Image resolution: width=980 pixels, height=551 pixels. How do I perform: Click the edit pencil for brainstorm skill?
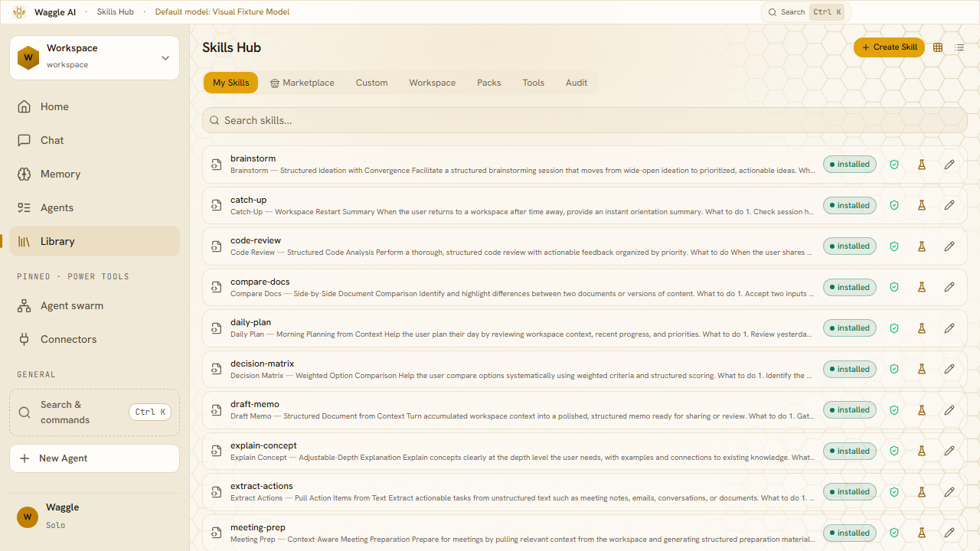click(949, 165)
